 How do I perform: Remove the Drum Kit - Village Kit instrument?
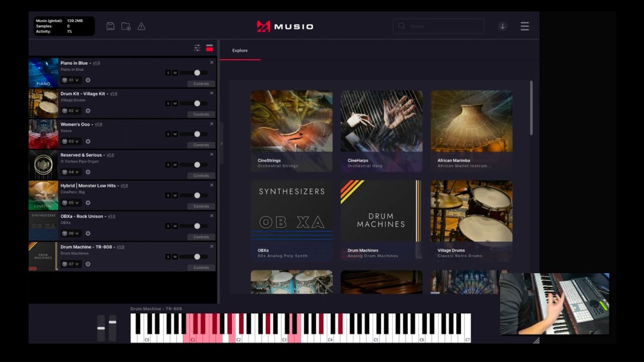212,93
